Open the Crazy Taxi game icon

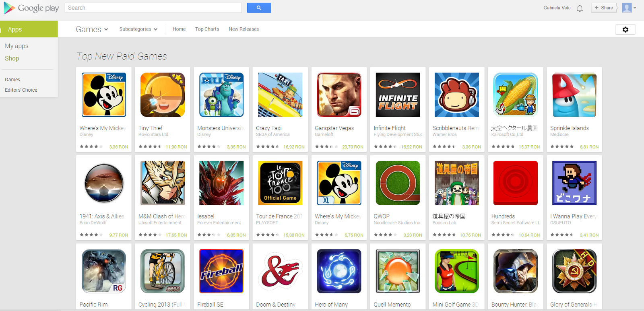tap(280, 95)
